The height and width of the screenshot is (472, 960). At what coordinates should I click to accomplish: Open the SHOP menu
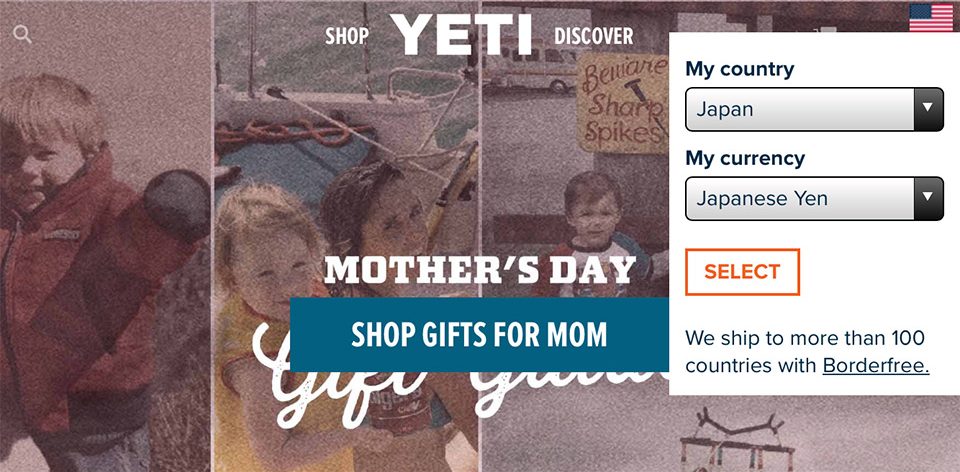click(347, 37)
